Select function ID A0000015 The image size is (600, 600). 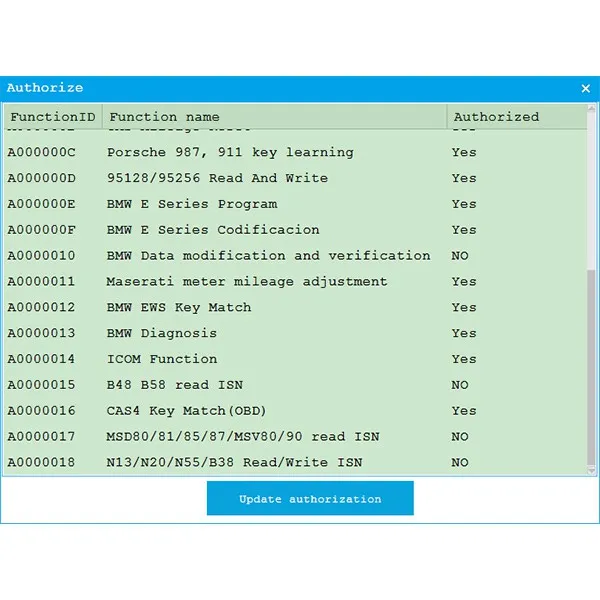point(41,385)
